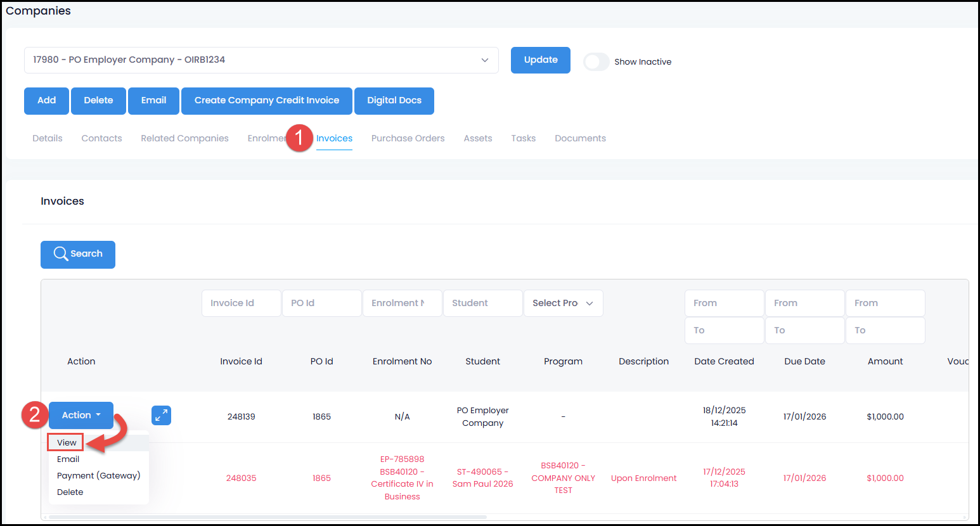Choose Payment (Gateway) from Action menu
This screenshot has height=526, width=980.
(98, 475)
